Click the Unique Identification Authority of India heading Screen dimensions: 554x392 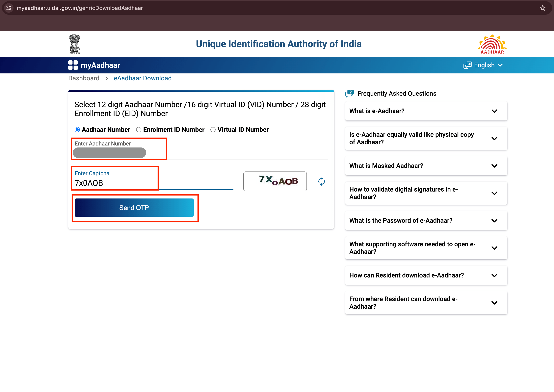[278, 44]
